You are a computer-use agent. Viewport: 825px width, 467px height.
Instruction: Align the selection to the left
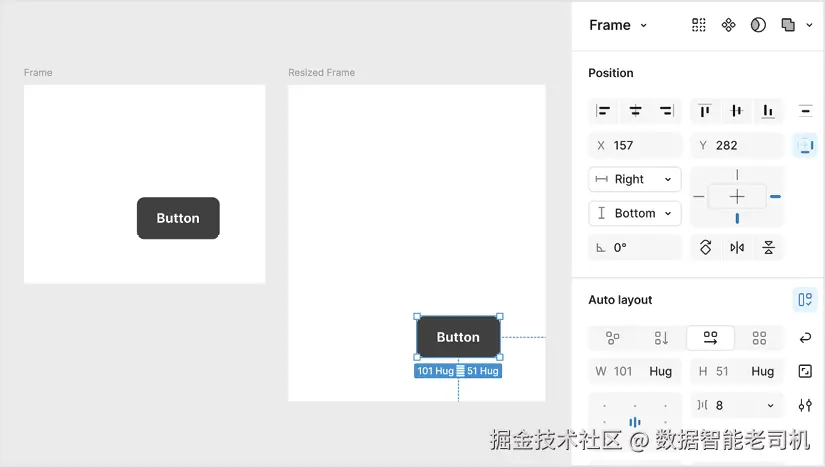[603, 110]
